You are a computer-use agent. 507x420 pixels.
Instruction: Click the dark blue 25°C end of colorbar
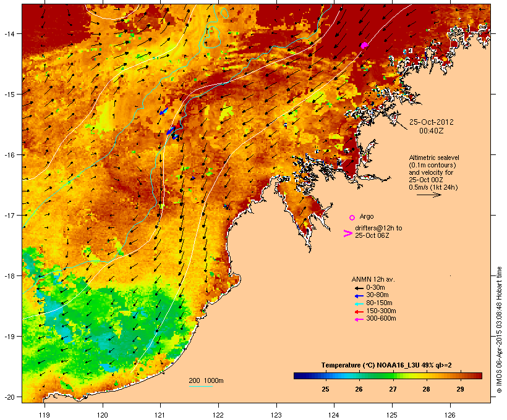[x=299, y=376]
